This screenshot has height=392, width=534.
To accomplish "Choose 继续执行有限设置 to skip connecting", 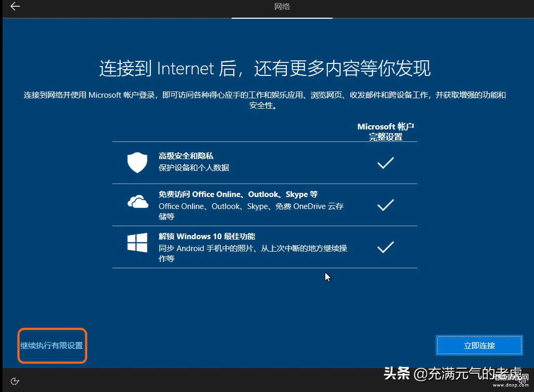I will [52, 345].
